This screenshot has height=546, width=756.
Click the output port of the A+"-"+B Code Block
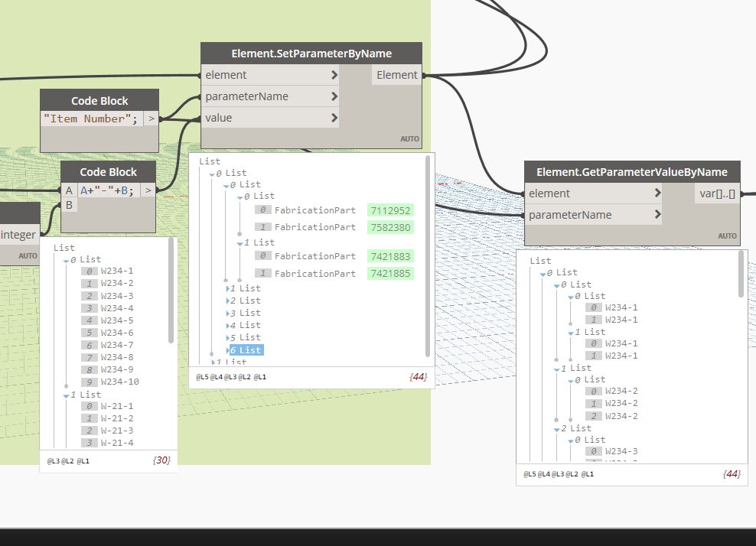click(x=148, y=190)
